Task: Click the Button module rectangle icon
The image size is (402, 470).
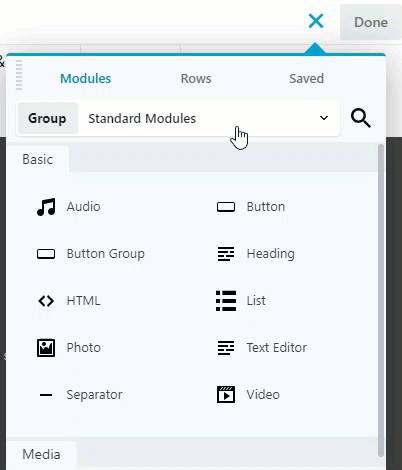Action: pos(226,207)
